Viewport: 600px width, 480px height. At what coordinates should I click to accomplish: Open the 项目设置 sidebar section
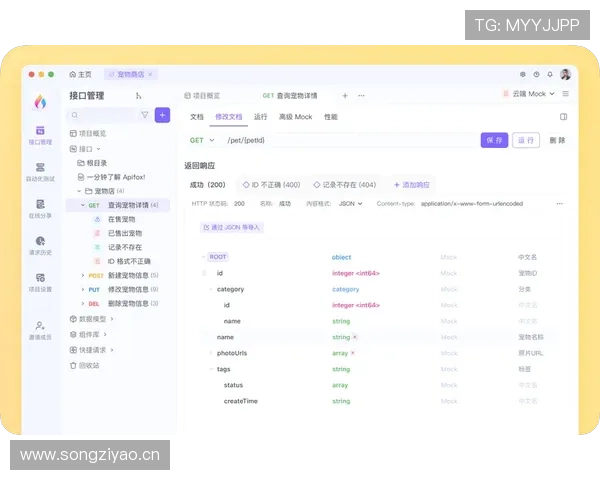pyautogui.click(x=40, y=282)
